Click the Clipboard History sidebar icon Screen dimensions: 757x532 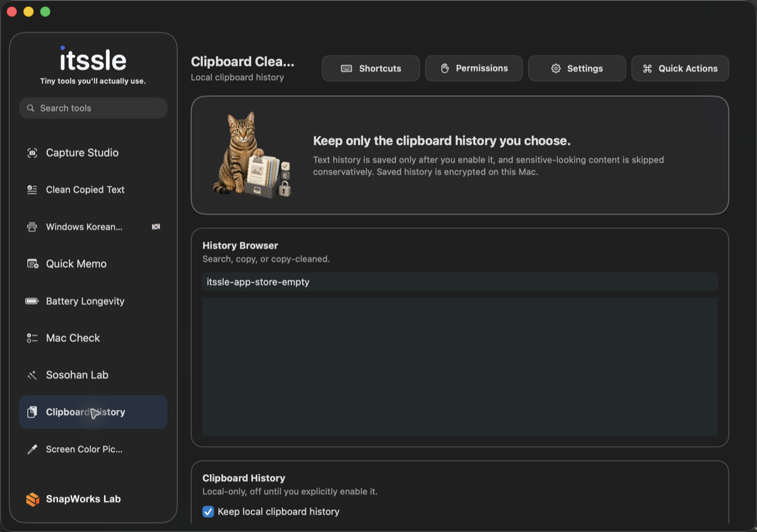pyautogui.click(x=32, y=412)
